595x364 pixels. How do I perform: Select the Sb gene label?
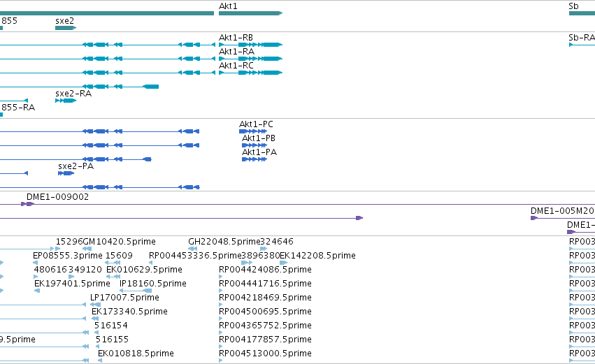(573, 6)
